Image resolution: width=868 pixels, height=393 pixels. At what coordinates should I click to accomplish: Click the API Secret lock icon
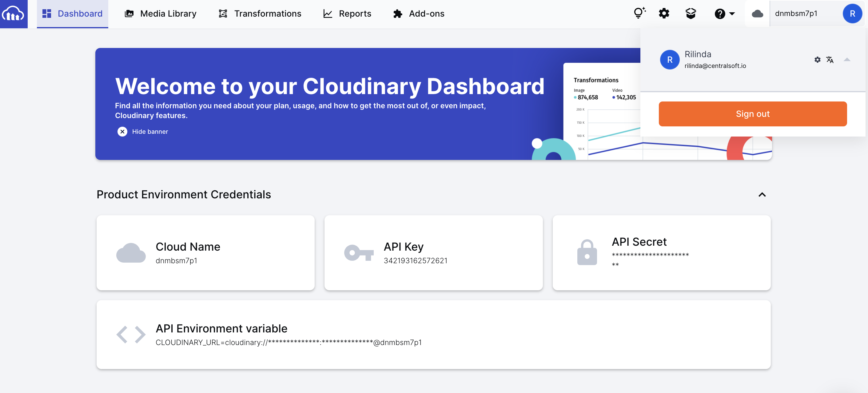[587, 252]
